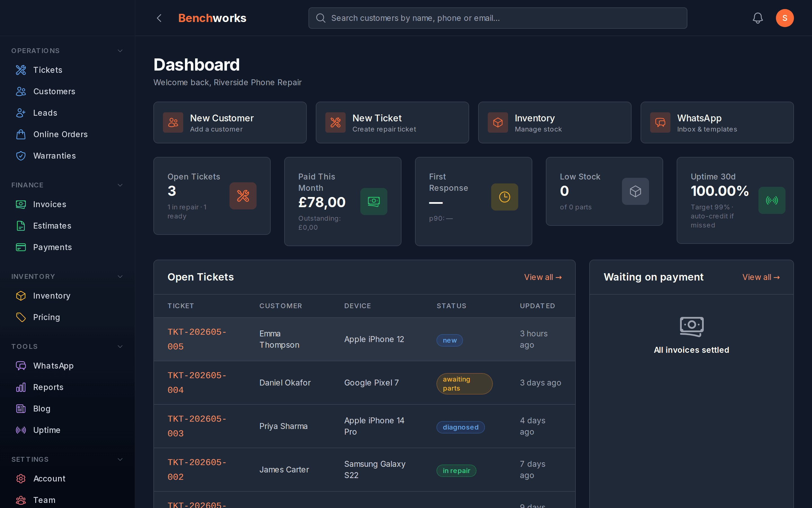Collapse the Settings section

120,459
